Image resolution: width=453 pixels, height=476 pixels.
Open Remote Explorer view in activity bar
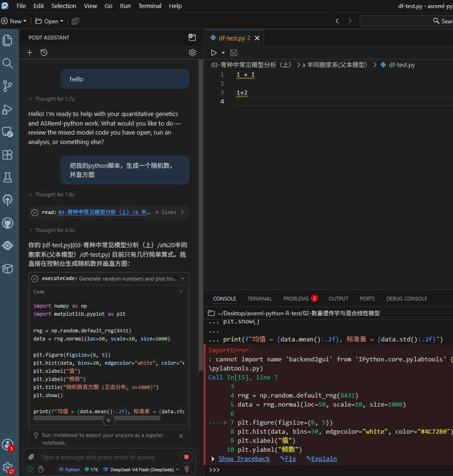8,132
